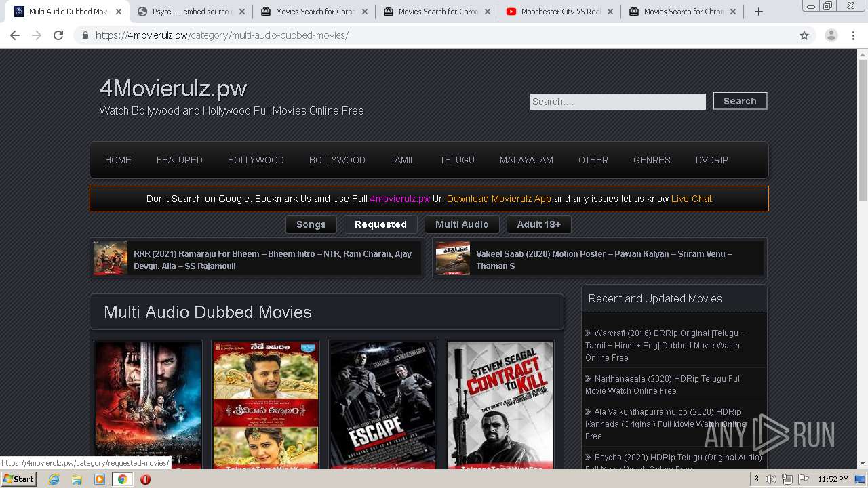
Task: Open the RRR (2021) thumbnail image
Action: click(x=111, y=258)
